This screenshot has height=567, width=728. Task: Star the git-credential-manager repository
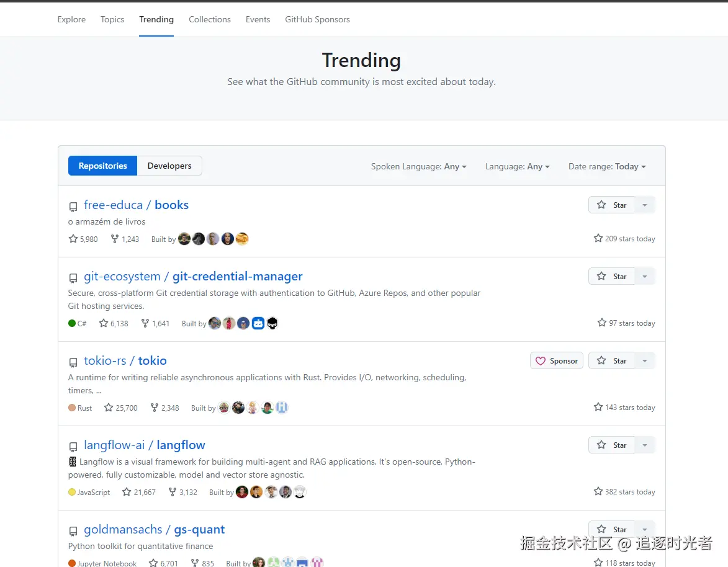point(611,277)
